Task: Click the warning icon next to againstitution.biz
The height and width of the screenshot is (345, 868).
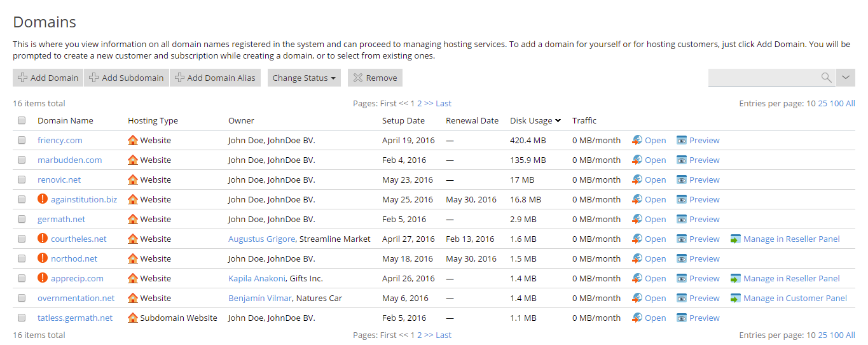Action: [43, 199]
